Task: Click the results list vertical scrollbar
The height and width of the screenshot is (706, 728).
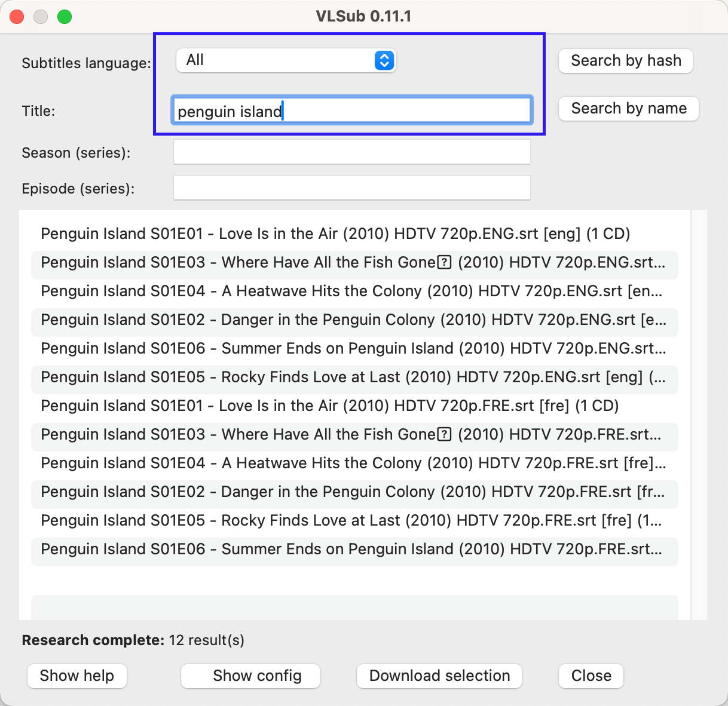Action: pyautogui.click(x=699, y=415)
